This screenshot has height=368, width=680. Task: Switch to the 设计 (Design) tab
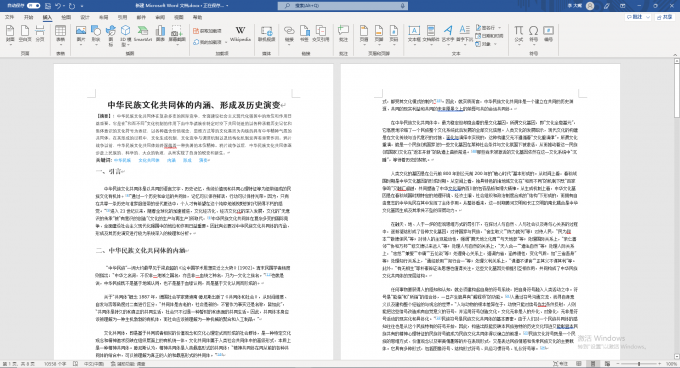pos(85,17)
